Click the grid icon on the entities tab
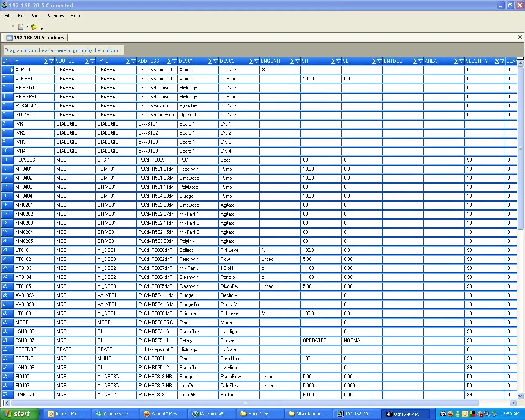Viewport: 525px width, 420px height. click(9, 37)
